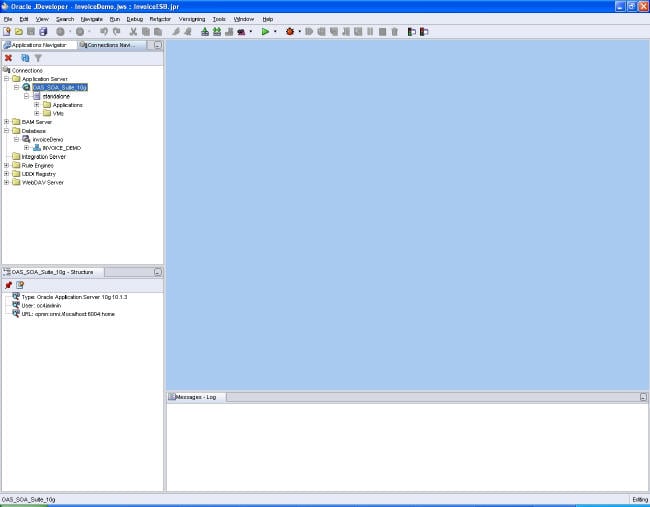Expand the Rule Engines node
The width and height of the screenshot is (650, 507).
coord(6,165)
